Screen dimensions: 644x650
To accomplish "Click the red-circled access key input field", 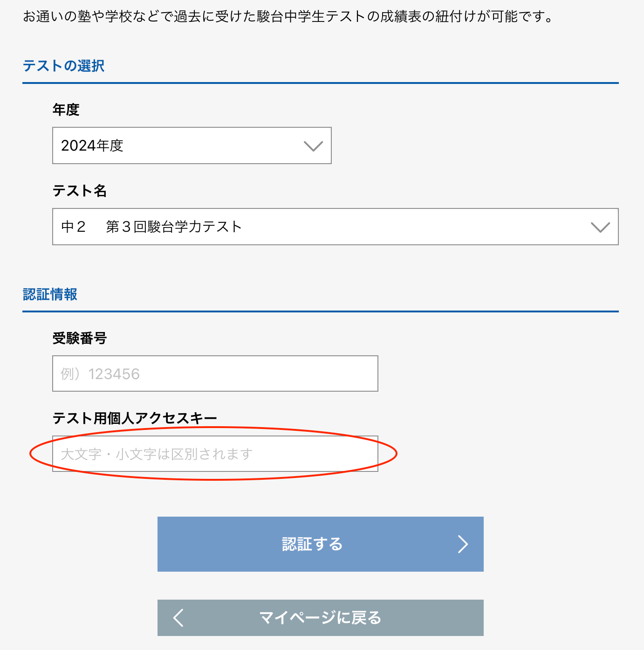I will click(215, 454).
